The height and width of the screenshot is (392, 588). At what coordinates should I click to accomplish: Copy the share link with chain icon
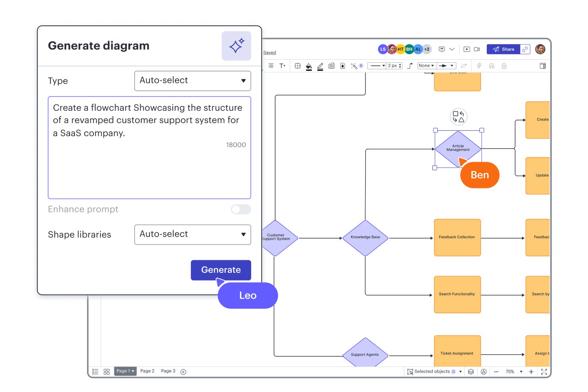pos(525,49)
